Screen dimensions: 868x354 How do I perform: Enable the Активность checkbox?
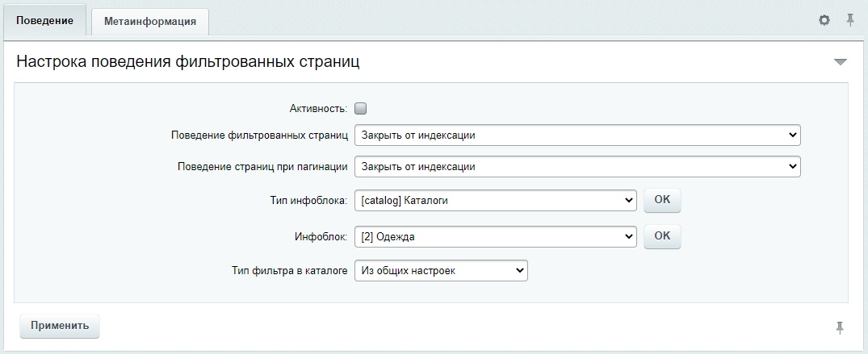pos(360,108)
